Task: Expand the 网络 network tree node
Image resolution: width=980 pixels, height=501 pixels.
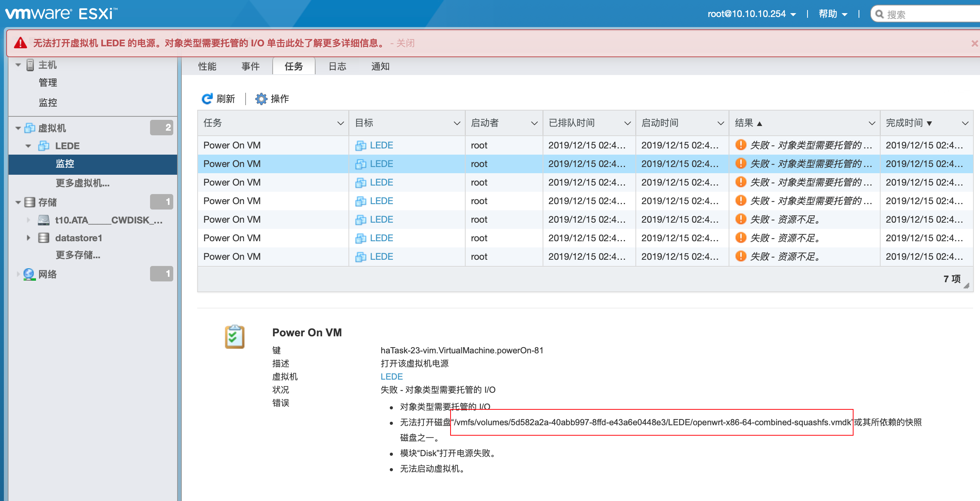Action: [18, 274]
